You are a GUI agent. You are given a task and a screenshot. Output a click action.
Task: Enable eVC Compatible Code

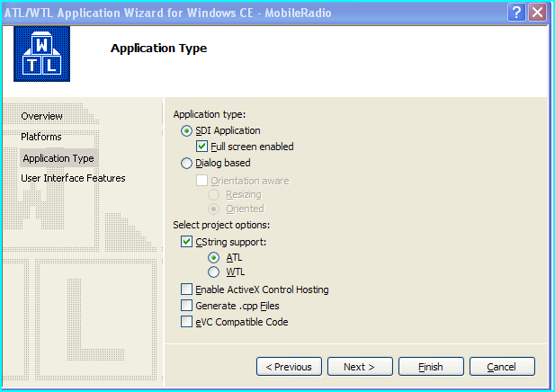pyautogui.click(x=187, y=322)
